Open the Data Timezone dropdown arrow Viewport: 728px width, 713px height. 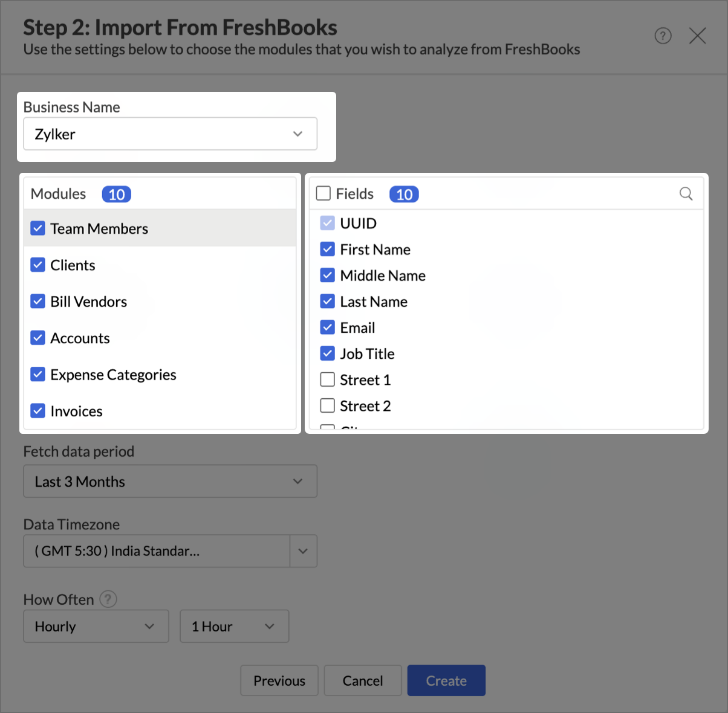[x=303, y=551]
